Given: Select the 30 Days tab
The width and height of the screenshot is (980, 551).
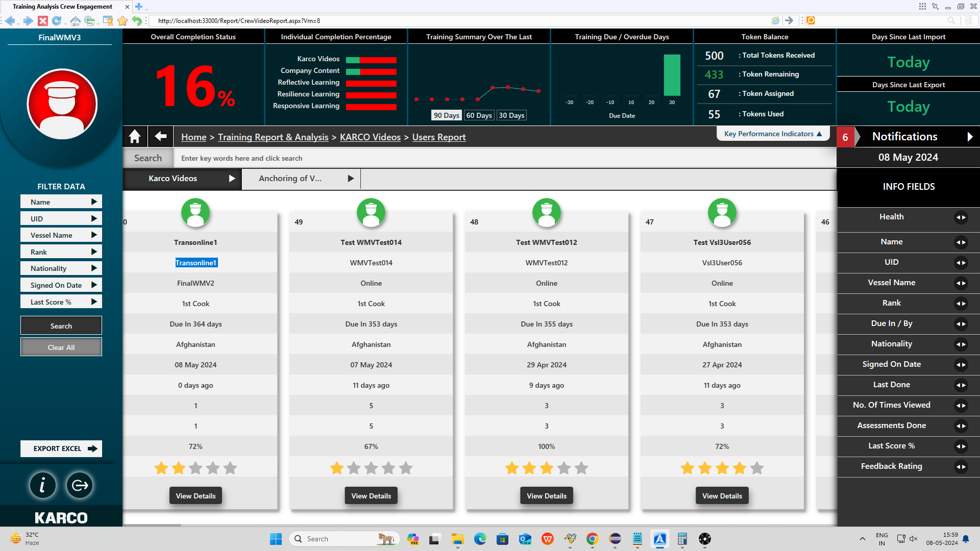Looking at the screenshot, I should coord(511,115).
